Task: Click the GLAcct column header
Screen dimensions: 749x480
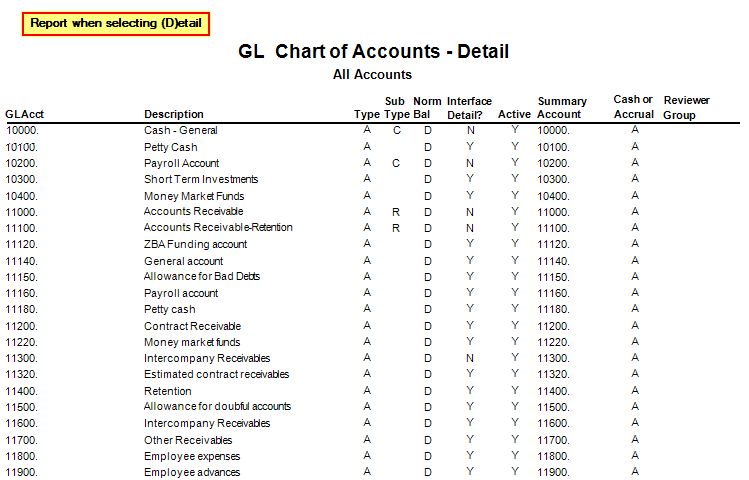Action: [24, 114]
